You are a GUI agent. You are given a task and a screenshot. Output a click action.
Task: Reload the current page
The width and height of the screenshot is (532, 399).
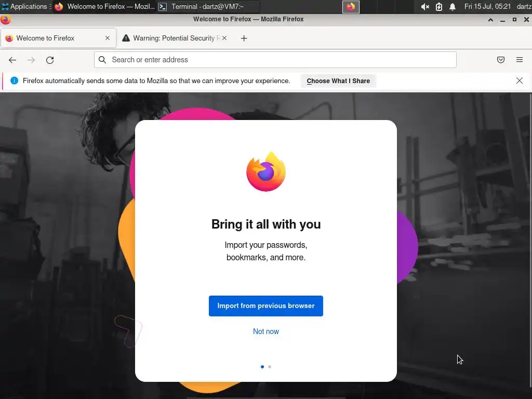coord(50,60)
